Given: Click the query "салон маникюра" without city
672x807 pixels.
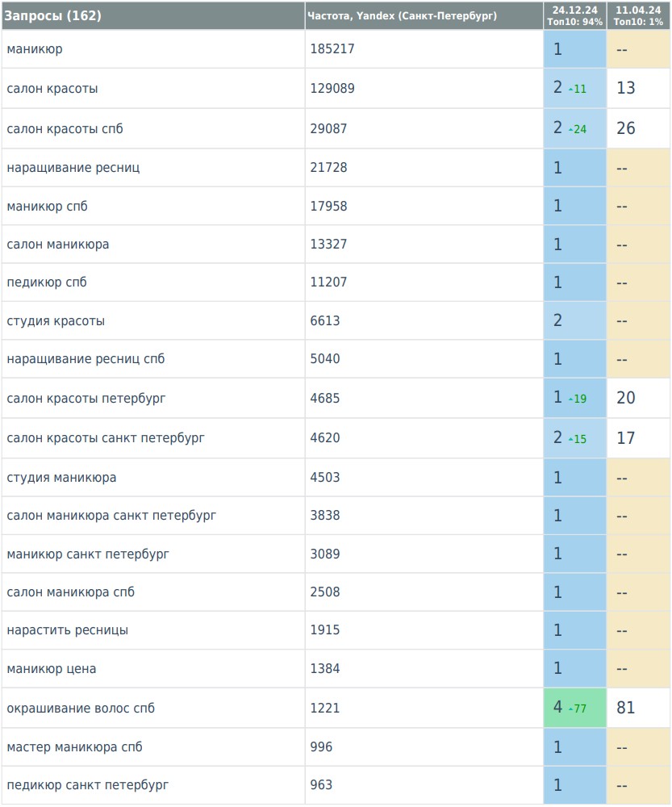Looking at the screenshot, I should tap(58, 244).
